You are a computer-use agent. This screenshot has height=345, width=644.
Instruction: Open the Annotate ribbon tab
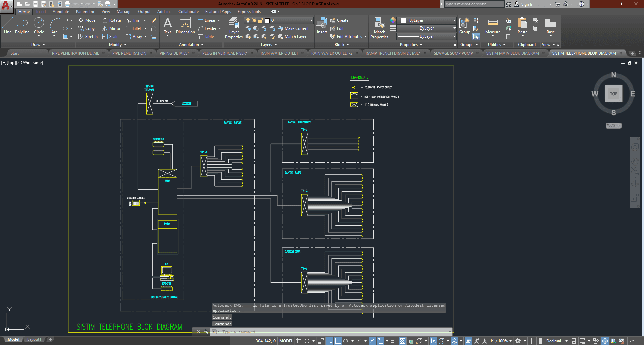click(x=61, y=12)
